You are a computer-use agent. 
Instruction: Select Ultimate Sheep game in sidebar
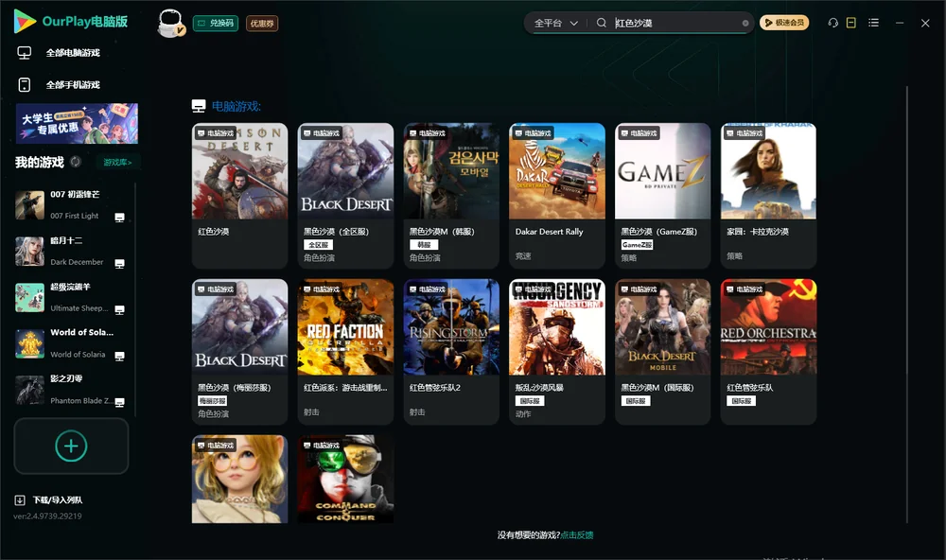tap(70, 297)
